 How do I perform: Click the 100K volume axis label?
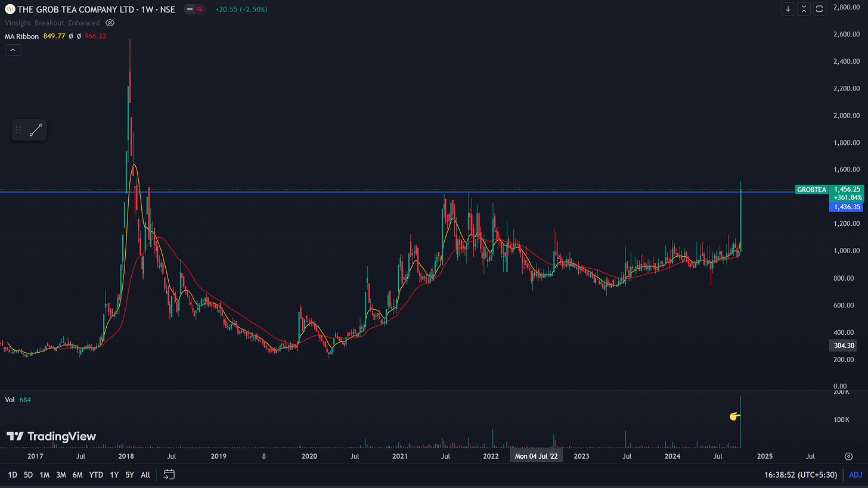pos(842,420)
